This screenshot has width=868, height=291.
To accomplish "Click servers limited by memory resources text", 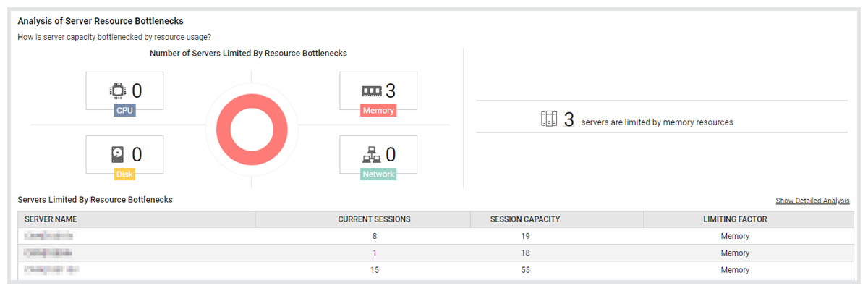I will [x=657, y=122].
